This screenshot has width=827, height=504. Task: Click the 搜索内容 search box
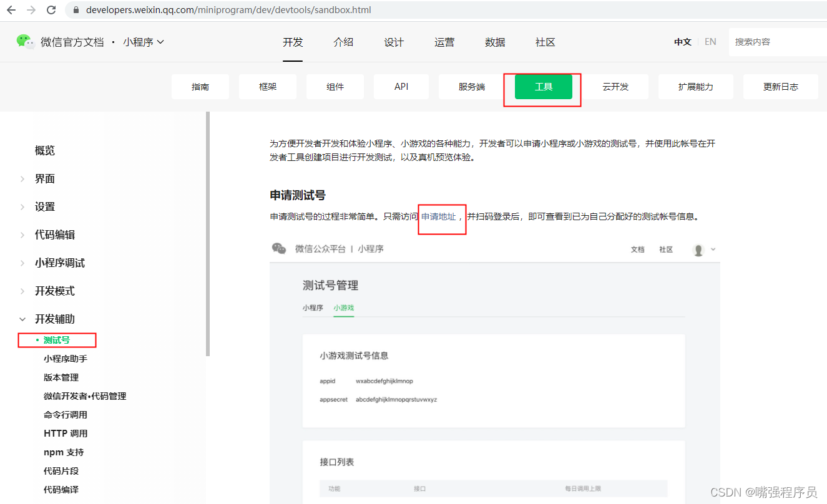tap(778, 42)
